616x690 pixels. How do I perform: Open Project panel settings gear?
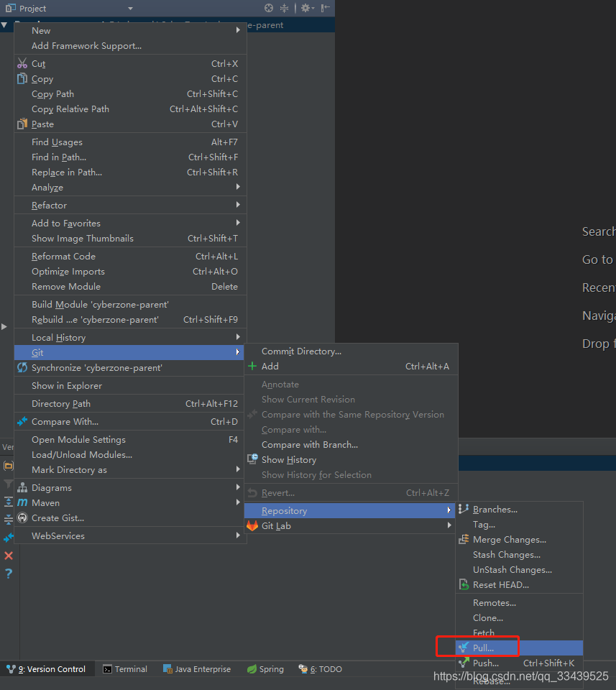[307, 8]
